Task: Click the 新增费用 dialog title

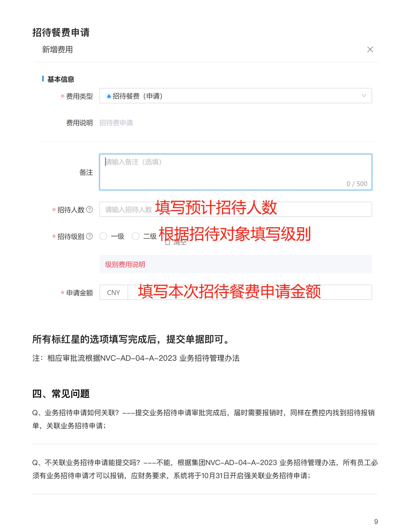Action: [x=57, y=50]
